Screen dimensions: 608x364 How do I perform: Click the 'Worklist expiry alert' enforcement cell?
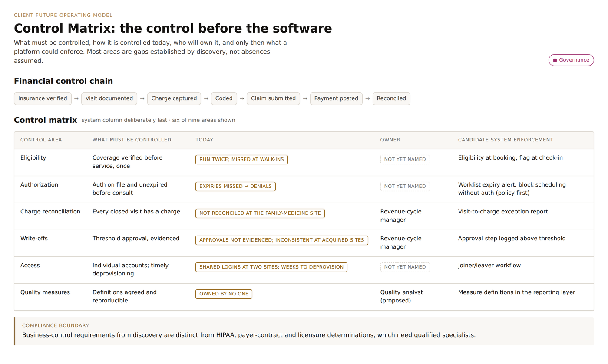pos(512,189)
